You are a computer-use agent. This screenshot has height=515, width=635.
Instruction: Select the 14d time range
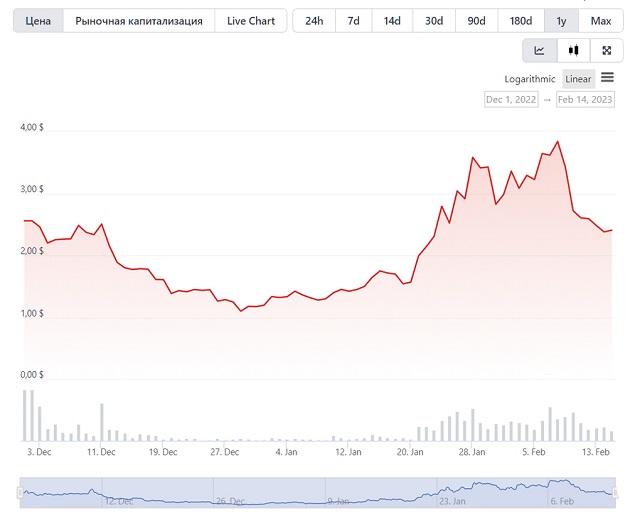pos(392,21)
